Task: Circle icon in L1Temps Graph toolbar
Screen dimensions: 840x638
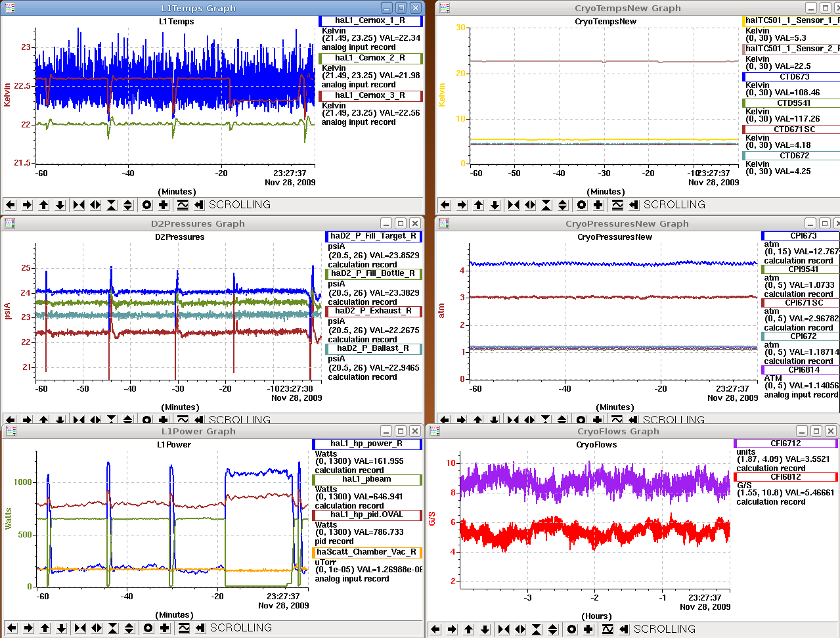Action: tap(147, 205)
